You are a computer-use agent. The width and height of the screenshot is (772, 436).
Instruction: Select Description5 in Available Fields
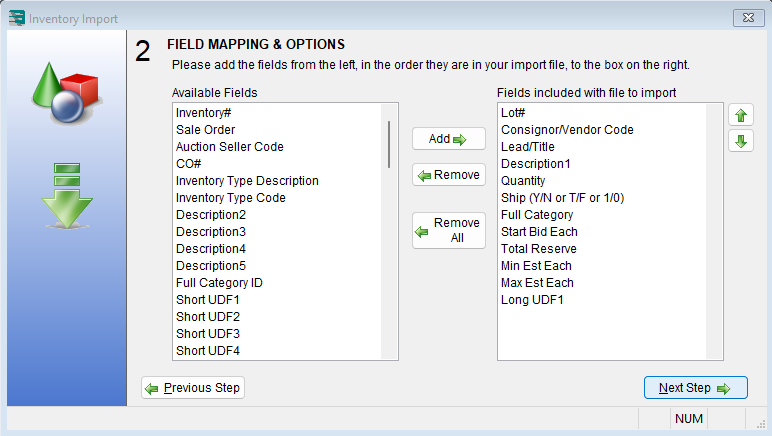[x=278, y=266]
